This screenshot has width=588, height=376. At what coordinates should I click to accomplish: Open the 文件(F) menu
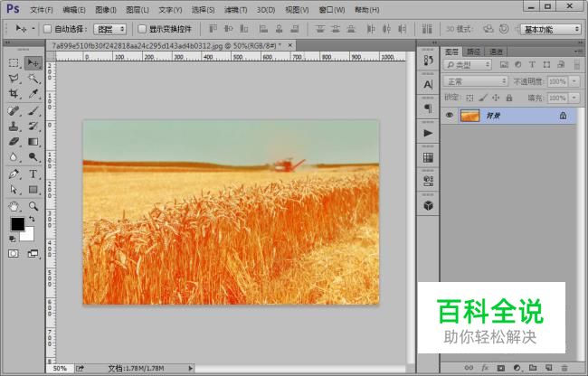(42, 10)
